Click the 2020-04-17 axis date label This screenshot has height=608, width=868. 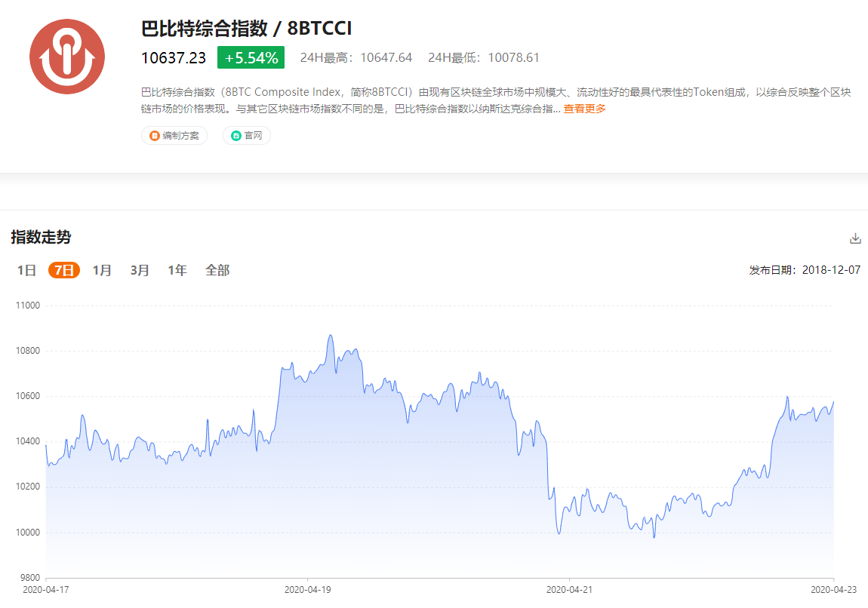click(x=46, y=590)
